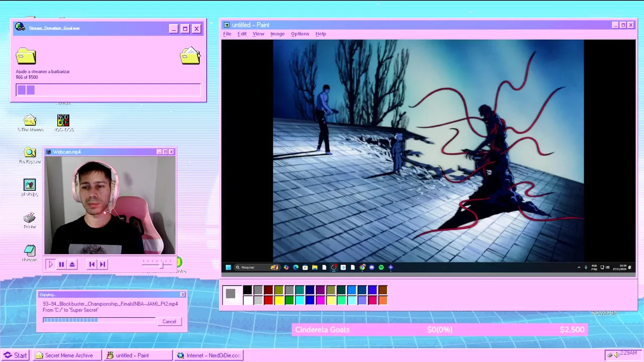The height and width of the screenshot is (362, 644).
Task: Click the speaker icon in outer system tray
Action: click(616, 355)
